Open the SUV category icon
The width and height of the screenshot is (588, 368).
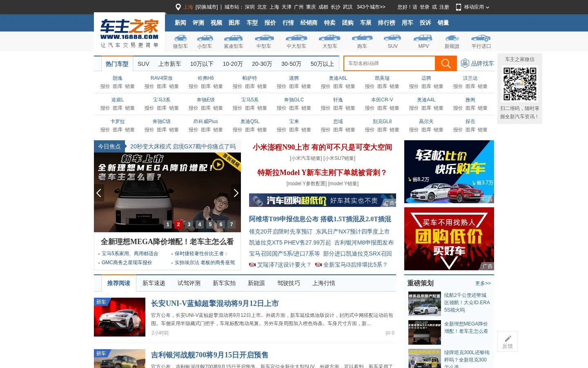tap(393, 38)
